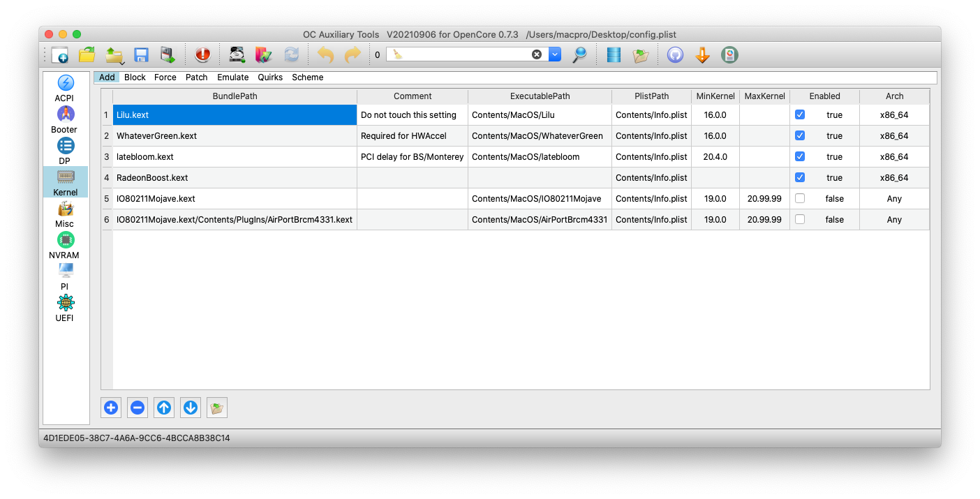Click the green document round icon
The width and height of the screenshot is (980, 499).
point(729,54)
